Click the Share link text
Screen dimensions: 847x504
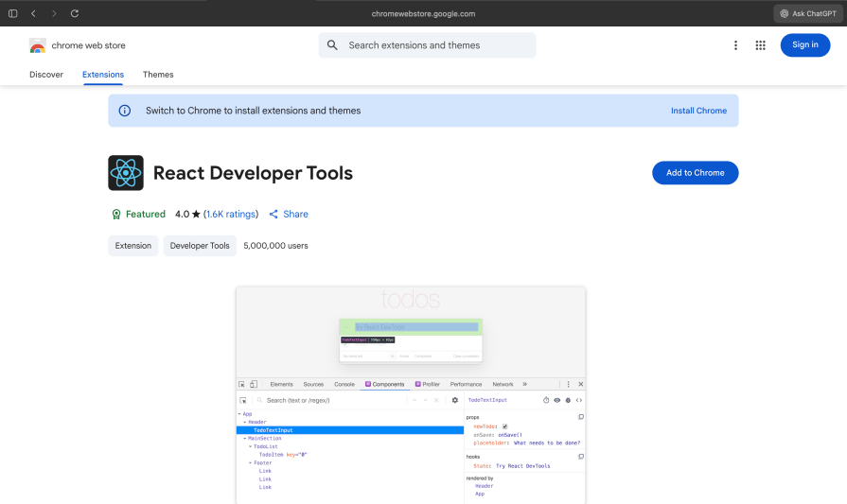pos(295,215)
